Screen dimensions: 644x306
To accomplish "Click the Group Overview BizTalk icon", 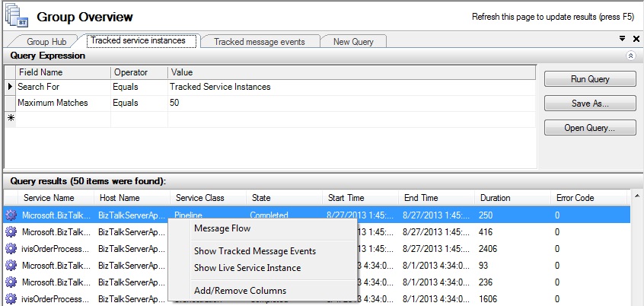I will pos(16,16).
